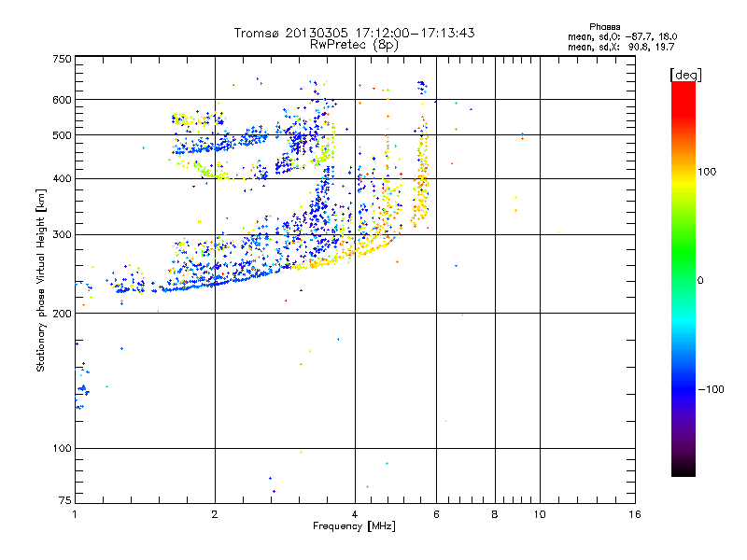Click the x-axis '10' tick label

pos(540,514)
